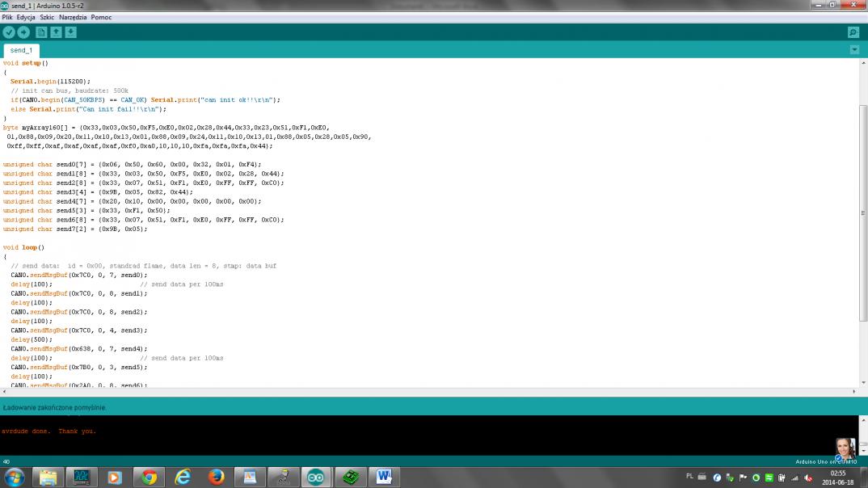Viewport: 868px width, 488px height.
Task: Open the Plik menu
Action: [7, 17]
